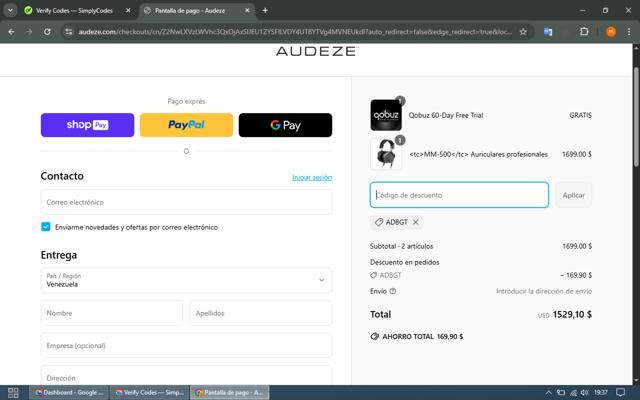
Task: Click the taskbar clock showing 19:37
Action: coord(601,393)
